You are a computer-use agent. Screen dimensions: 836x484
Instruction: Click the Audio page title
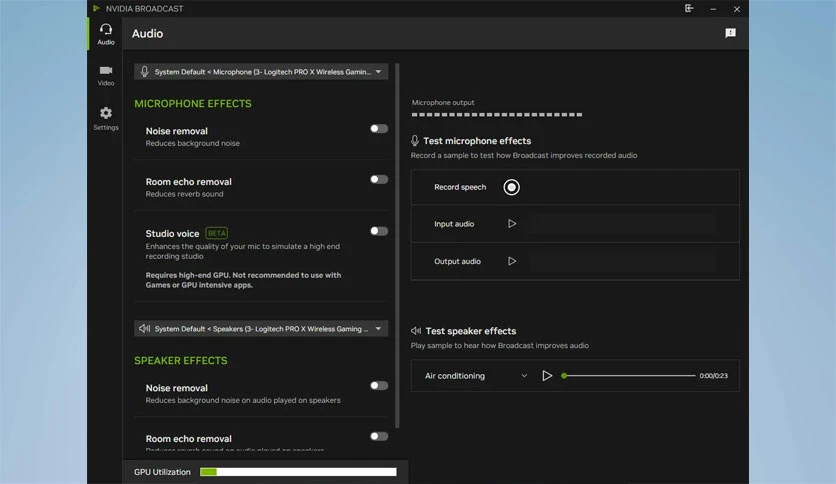[x=147, y=34]
